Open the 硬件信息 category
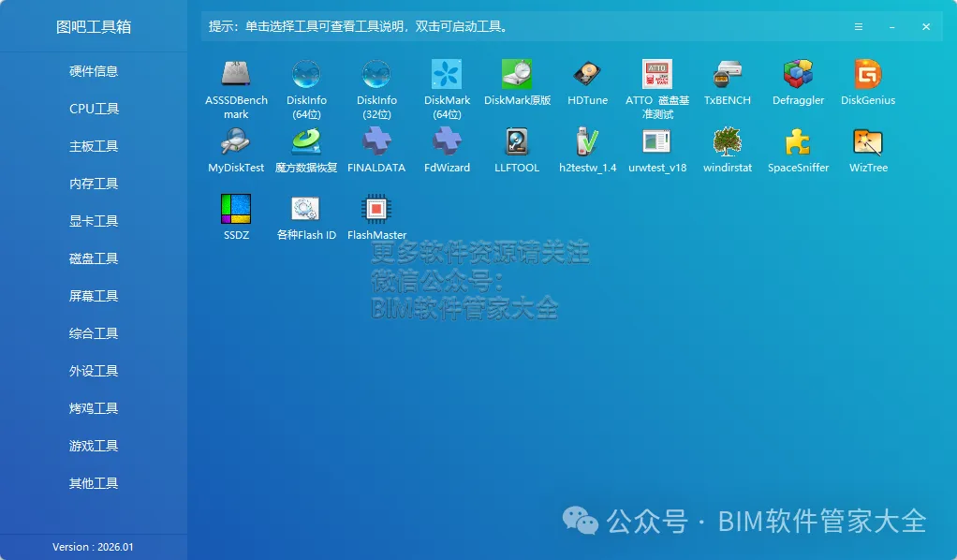The width and height of the screenshot is (957, 560). tap(94, 71)
